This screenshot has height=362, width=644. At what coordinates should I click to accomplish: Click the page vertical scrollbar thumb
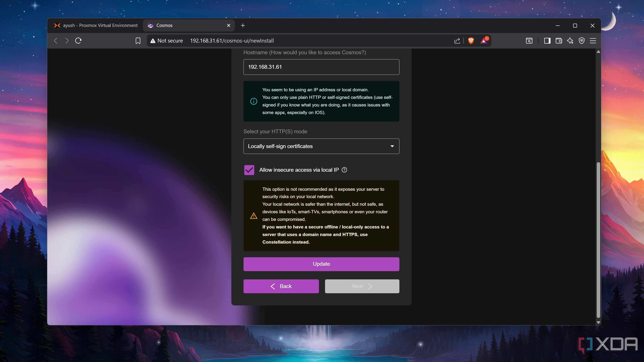pyautogui.click(x=598, y=240)
